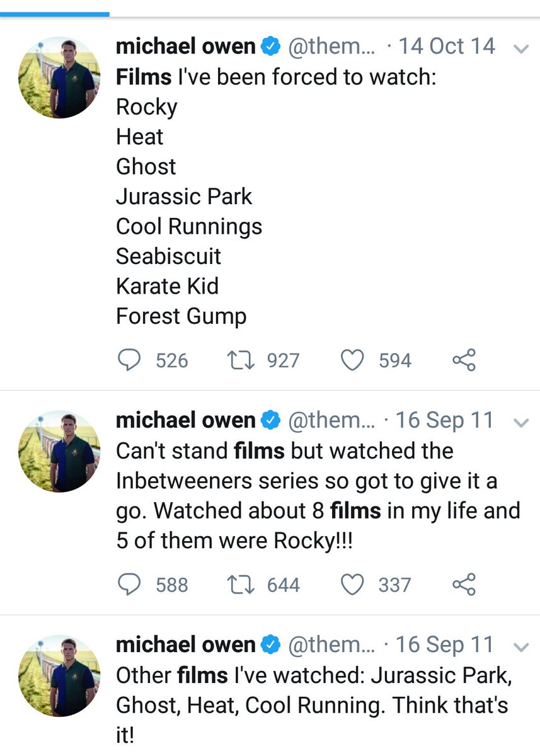
Task: Share the 'Can't stand films' tweet
Action: tap(464, 585)
